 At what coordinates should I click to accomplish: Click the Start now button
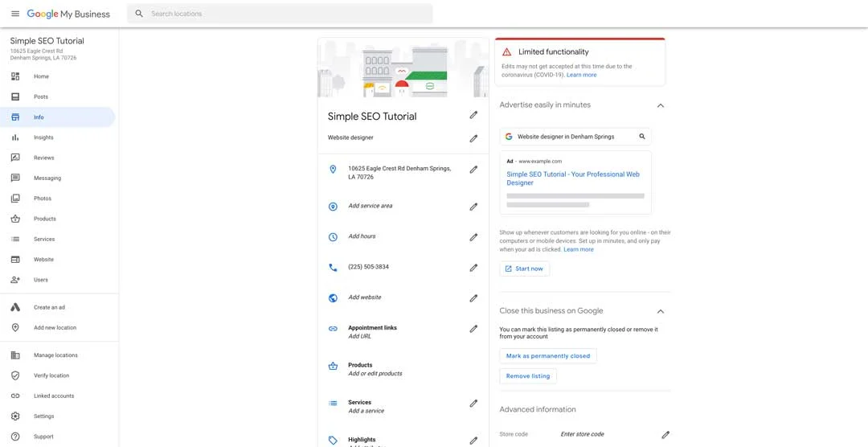point(524,269)
